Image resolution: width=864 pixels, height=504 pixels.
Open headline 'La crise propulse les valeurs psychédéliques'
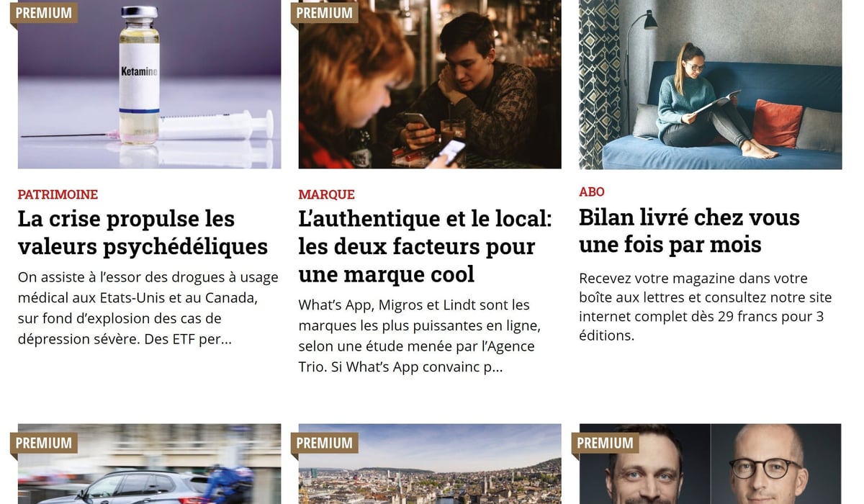pos(143,232)
